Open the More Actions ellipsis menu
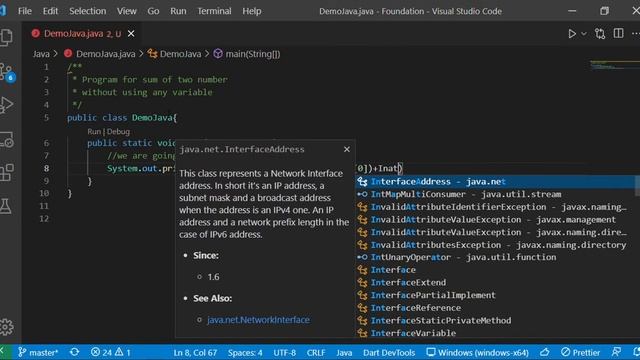This screenshot has height=360, width=640. coord(636,34)
